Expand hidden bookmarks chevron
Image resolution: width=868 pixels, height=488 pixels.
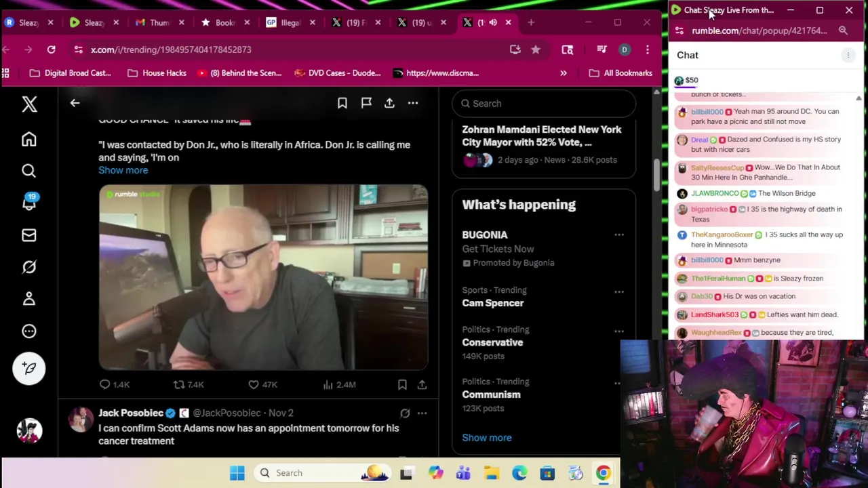click(x=564, y=73)
